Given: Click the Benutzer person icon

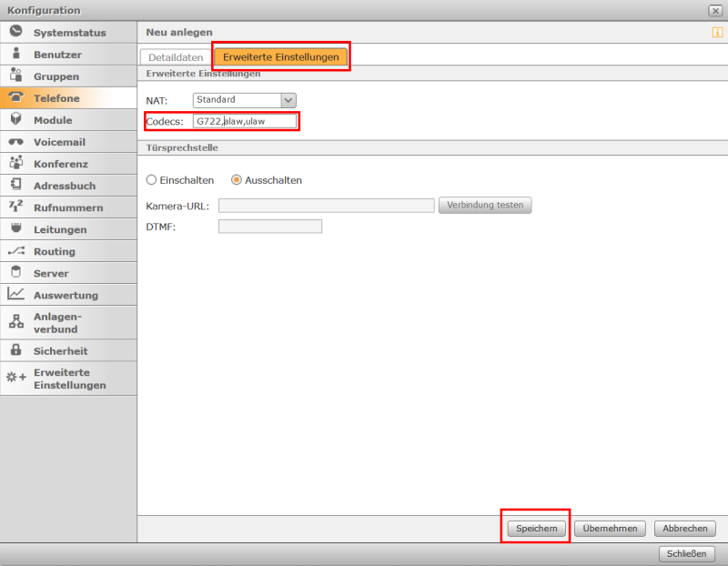Looking at the screenshot, I should click(x=15, y=54).
